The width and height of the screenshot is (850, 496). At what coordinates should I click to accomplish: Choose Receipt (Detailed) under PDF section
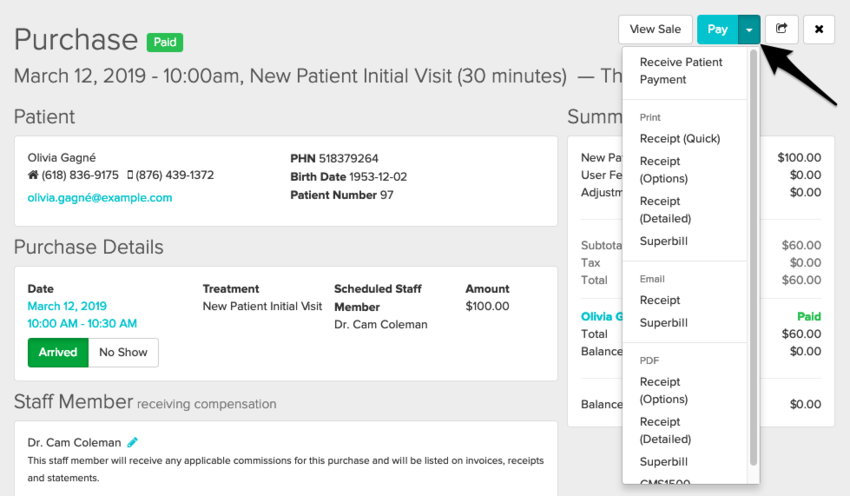click(665, 430)
